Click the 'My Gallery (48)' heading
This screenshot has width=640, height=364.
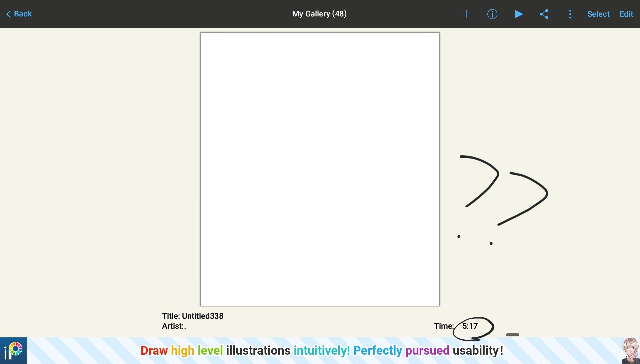pos(319,14)
